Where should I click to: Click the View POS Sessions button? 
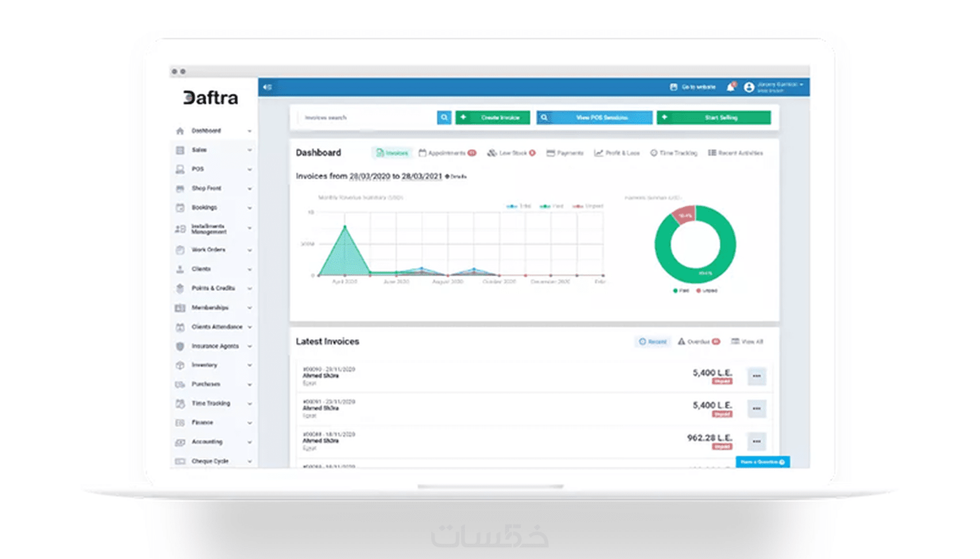594,118
